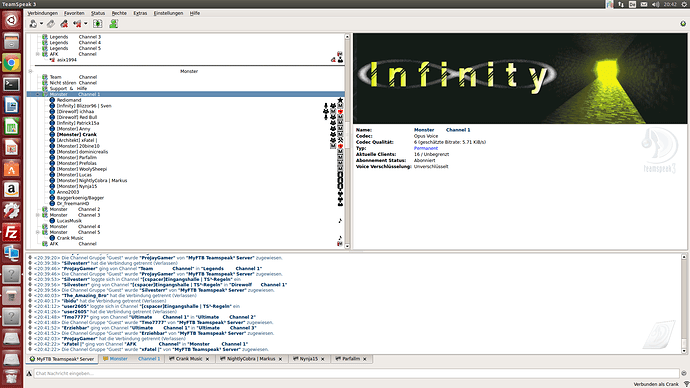Open Google Chrome from the dock

pyautogui.click(x=11, y=63)
